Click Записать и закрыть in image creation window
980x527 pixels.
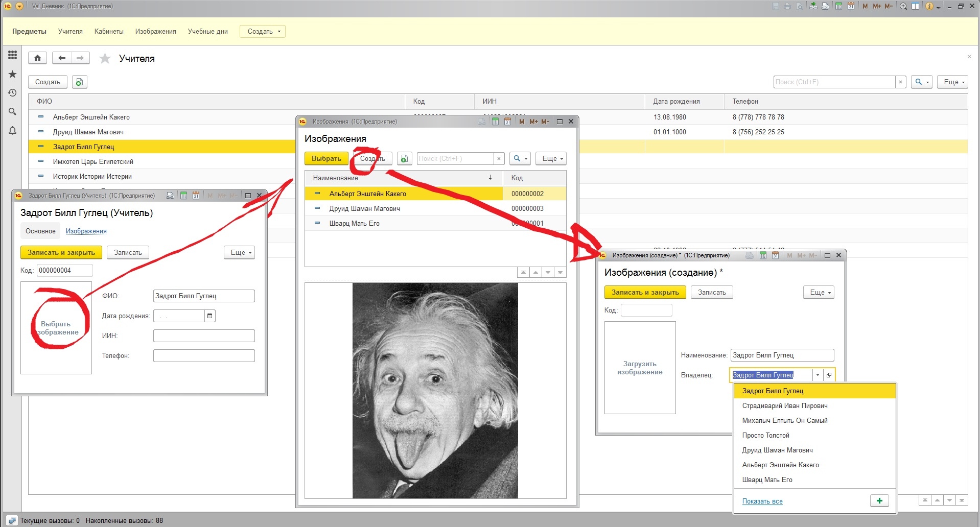point(645,293)
